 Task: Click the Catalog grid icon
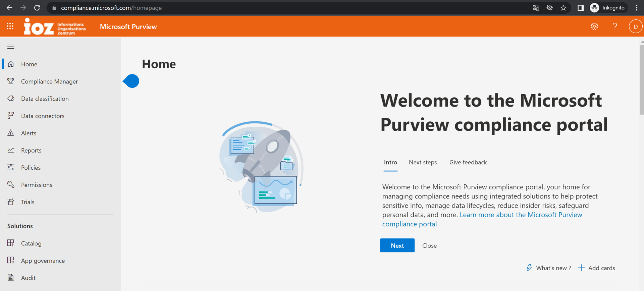click(11, 243)
